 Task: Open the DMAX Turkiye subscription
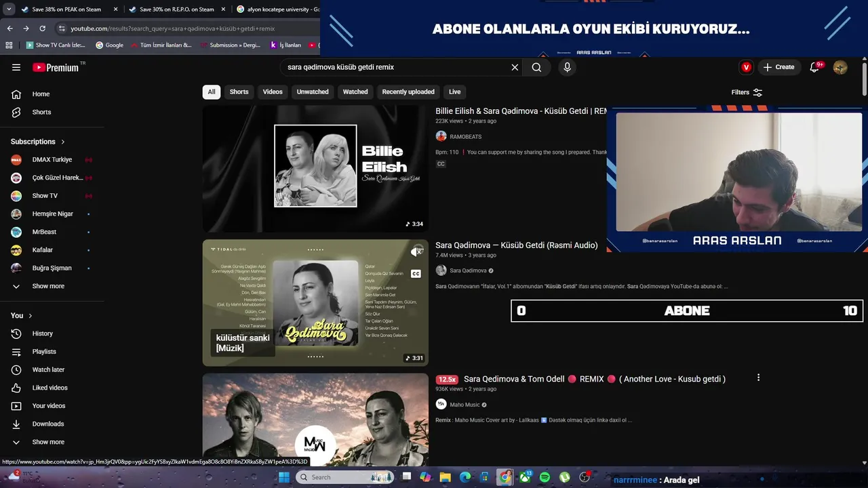(x=52, y=160)
